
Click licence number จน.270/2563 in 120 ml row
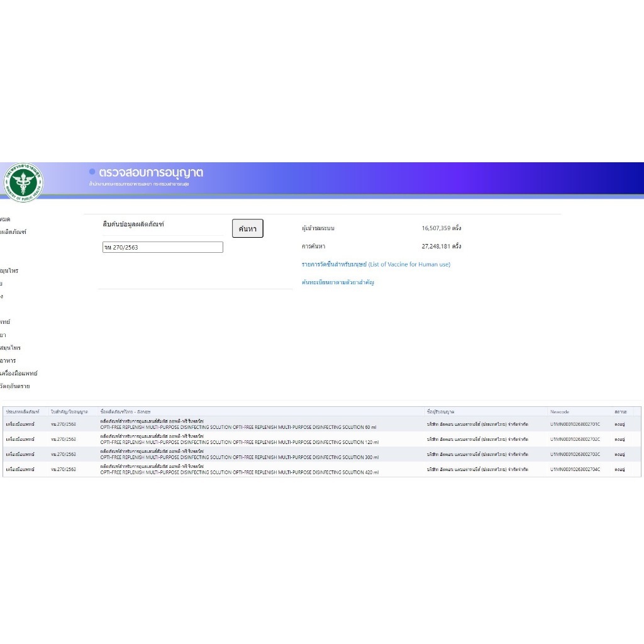pyautogui.click(x=64, y=439)
